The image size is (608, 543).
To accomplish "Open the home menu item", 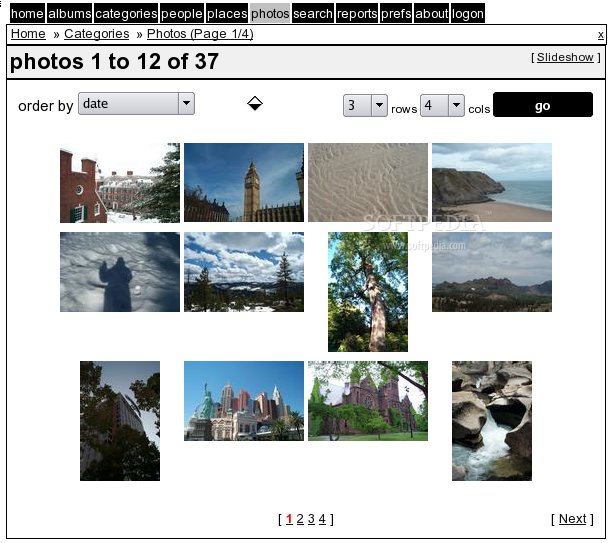I will tap(27, 14).
